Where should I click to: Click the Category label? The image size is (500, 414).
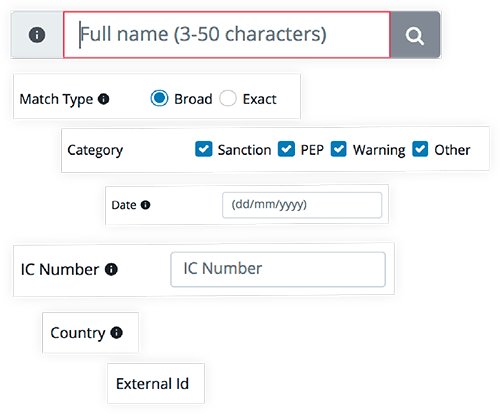95,150
